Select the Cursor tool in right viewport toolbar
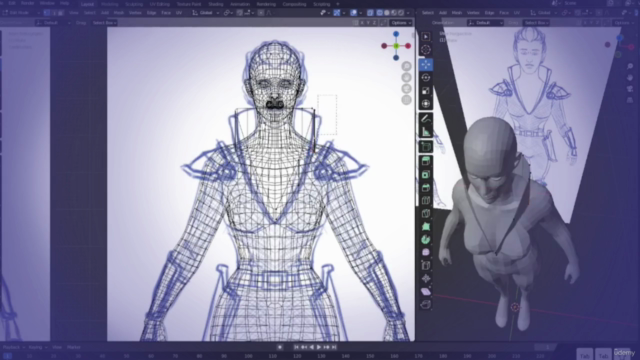Image resolution: width=640 pixels, height=360 pixels. pos(426,50)
